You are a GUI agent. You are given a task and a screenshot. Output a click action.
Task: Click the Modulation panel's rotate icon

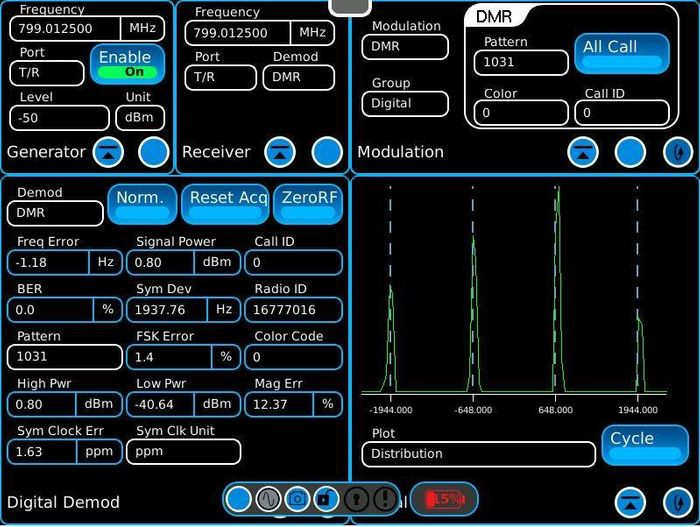pyautogui.click(x=678, y=152)
